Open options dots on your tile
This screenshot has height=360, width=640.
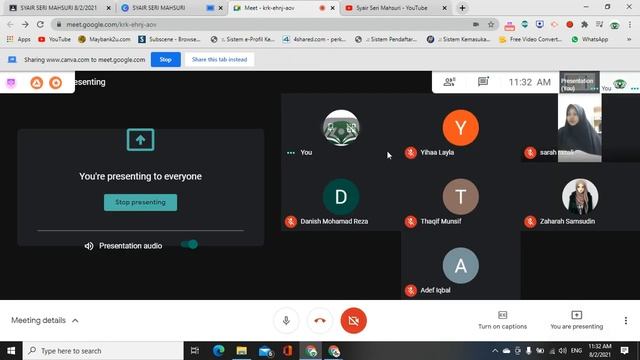[291, 153]
